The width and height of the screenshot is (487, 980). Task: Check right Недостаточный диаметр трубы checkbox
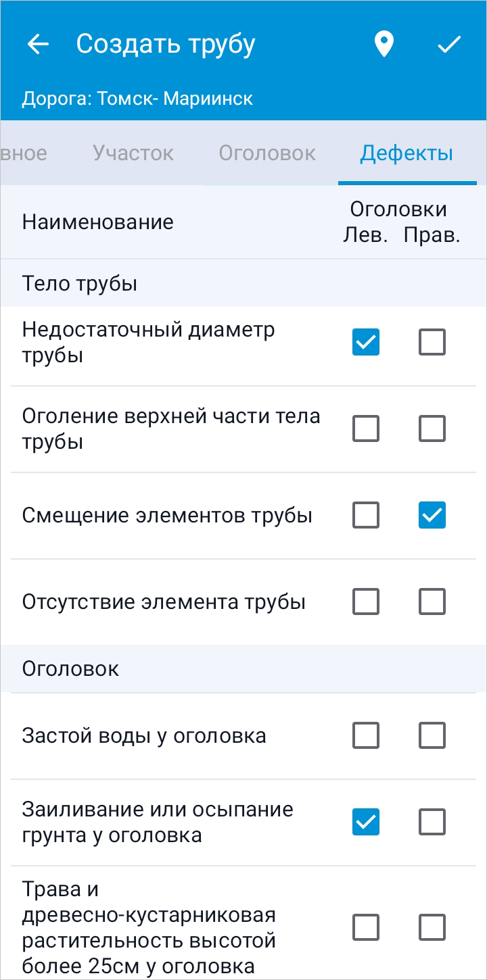(x=432, y=342)
